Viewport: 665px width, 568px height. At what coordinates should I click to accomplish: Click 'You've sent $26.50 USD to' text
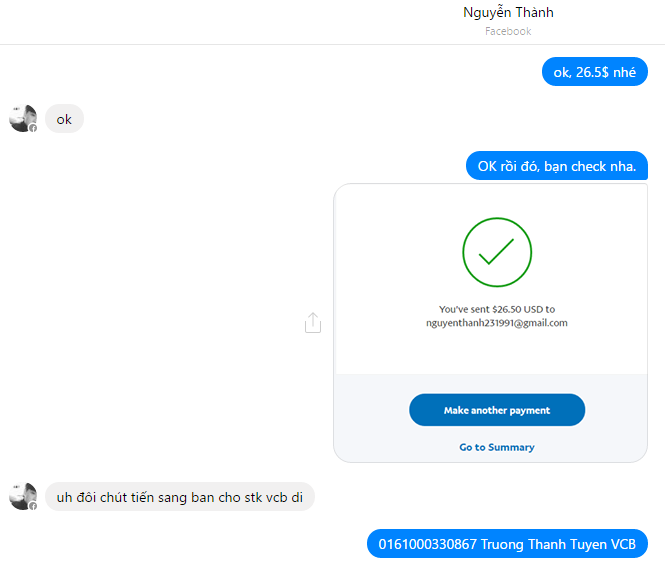click(497, 309)
